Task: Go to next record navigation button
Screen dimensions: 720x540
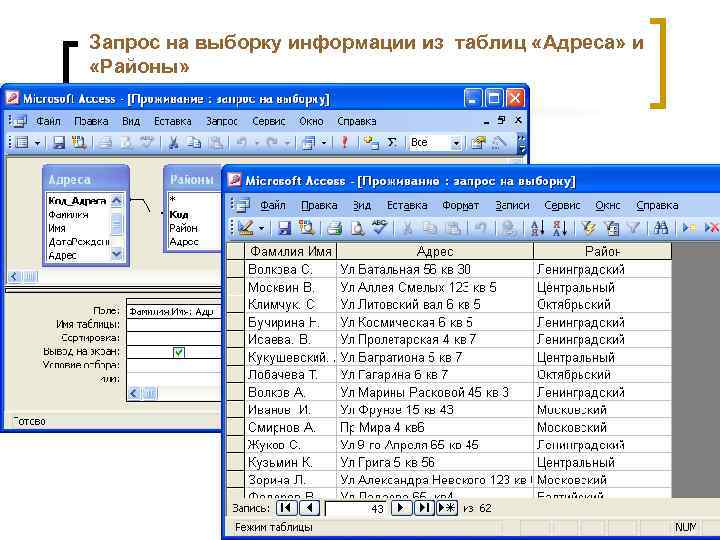Action: click(400, 508)
